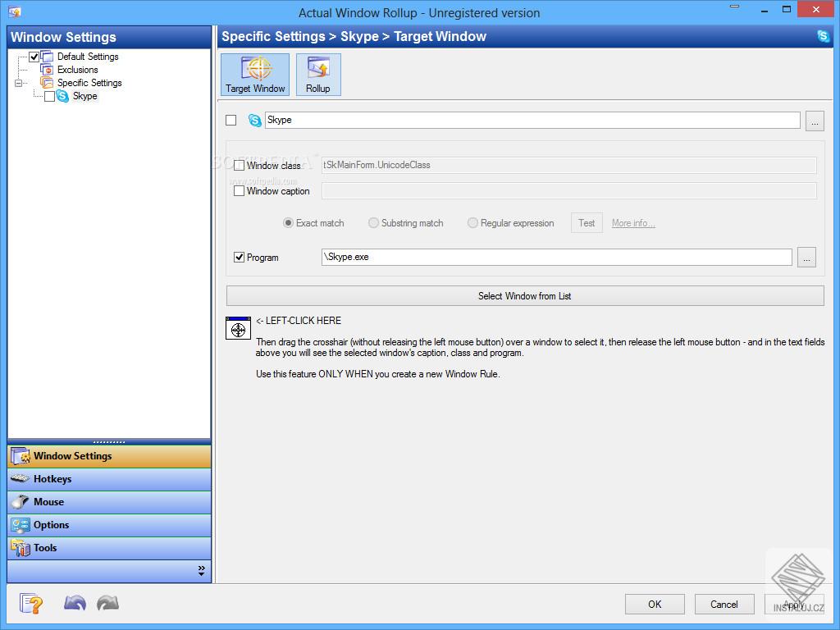Click the Specific Settings folder icon
840x630 pixels.
click(47, 83)
